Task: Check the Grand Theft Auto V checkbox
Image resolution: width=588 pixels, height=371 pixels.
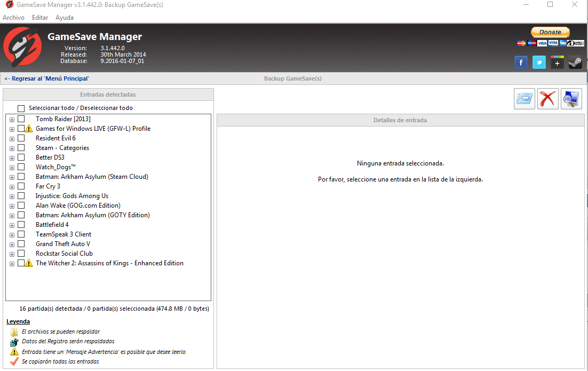Action: click(21, 244)
